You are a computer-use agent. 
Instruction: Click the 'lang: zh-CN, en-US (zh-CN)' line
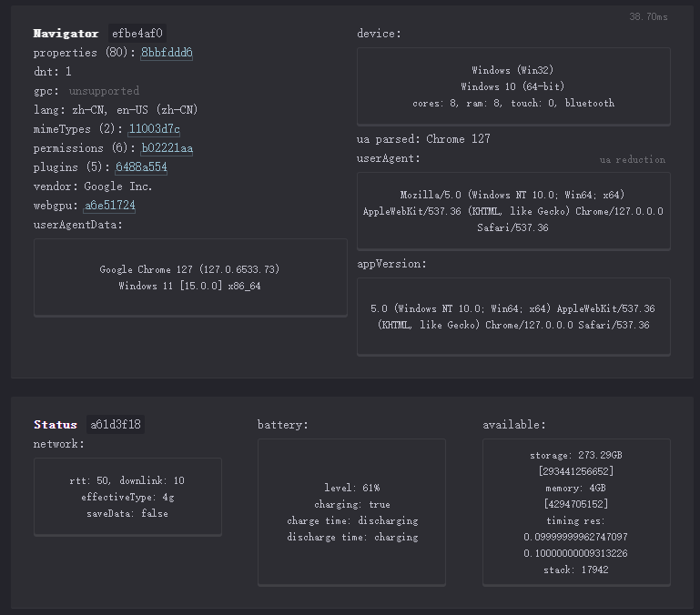coord(116,110)
